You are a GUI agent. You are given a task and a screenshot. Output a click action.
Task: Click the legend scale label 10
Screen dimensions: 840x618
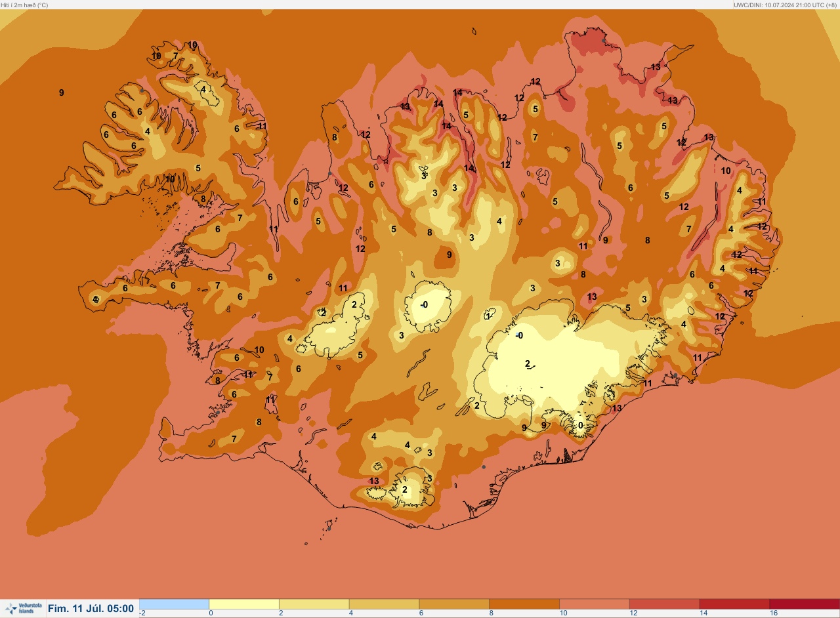[x=564, y=613]
